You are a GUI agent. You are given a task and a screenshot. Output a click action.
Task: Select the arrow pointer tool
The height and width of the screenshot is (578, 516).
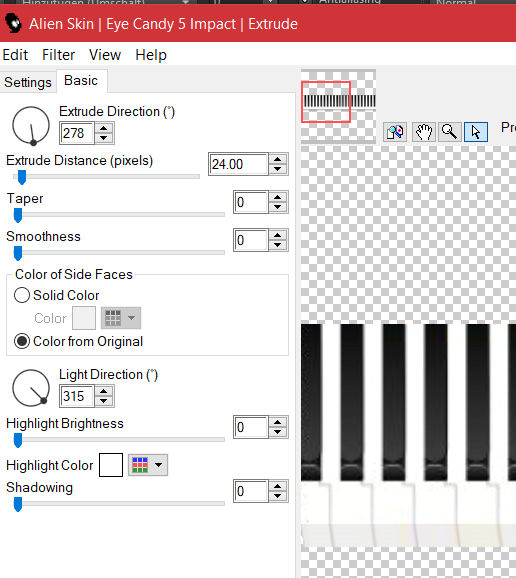[476, 132]
